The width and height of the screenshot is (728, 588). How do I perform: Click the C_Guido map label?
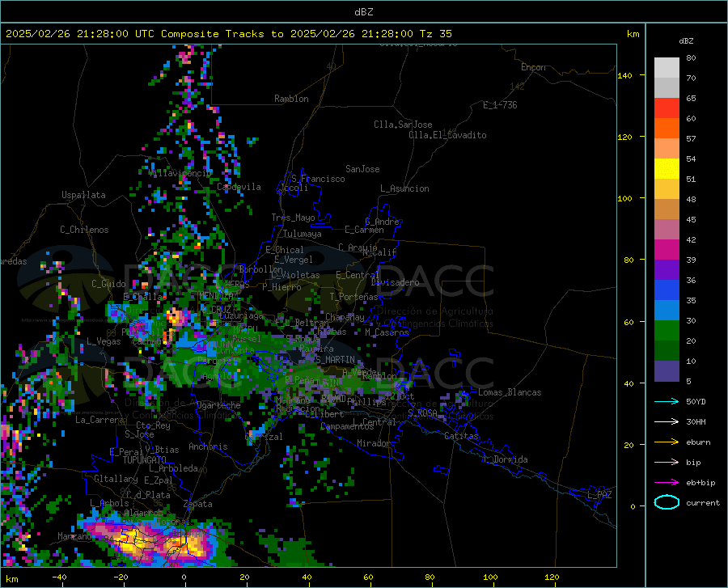coord(108,284)
